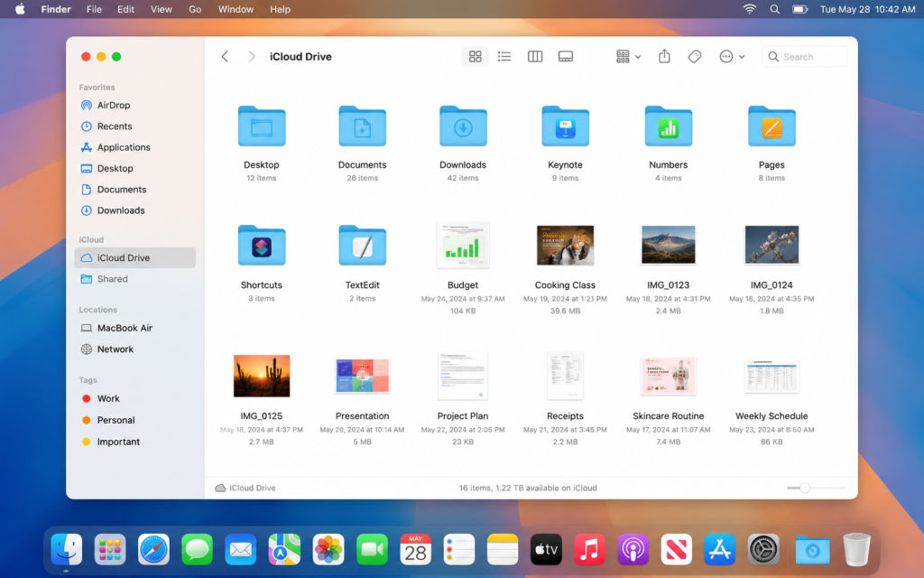Open Launchpad from the Dock

point(109,550)
